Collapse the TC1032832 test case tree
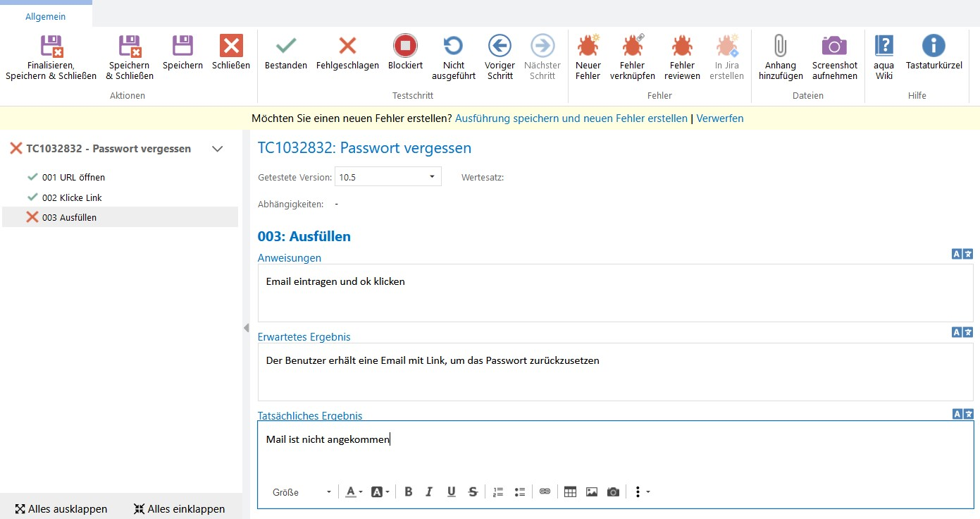This screenshot has height=519, width=980. (x=218, y=149)
